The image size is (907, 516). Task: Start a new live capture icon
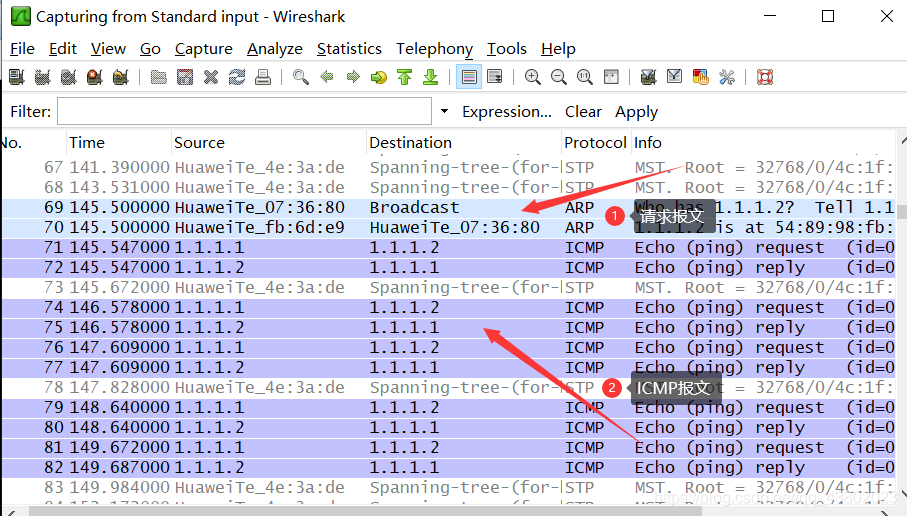coord(69,77)
